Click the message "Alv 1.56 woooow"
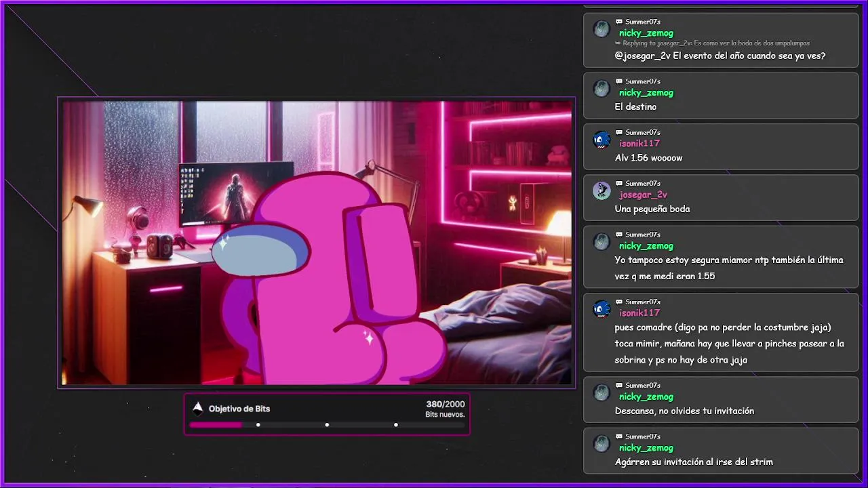Viewport: 868px width, 488px height. coord(648,158)
